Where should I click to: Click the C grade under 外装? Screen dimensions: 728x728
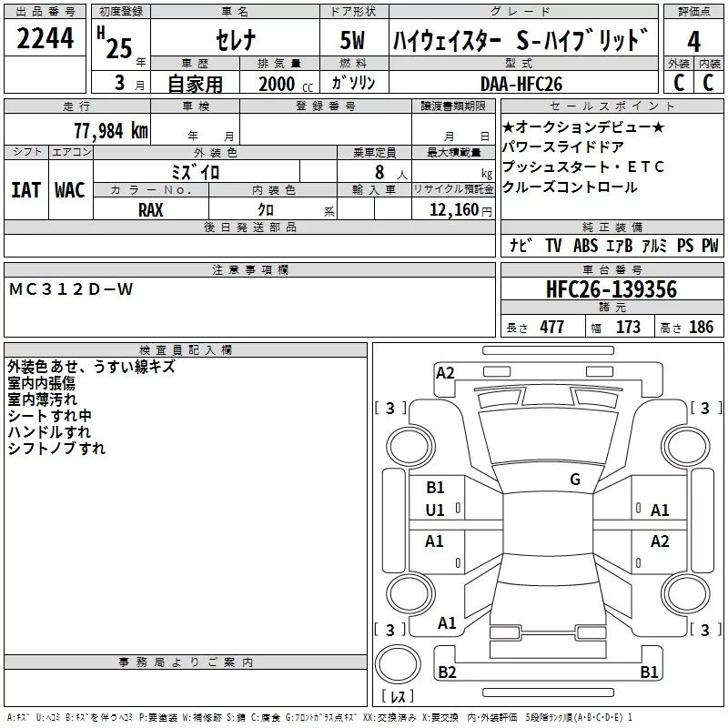679,82
